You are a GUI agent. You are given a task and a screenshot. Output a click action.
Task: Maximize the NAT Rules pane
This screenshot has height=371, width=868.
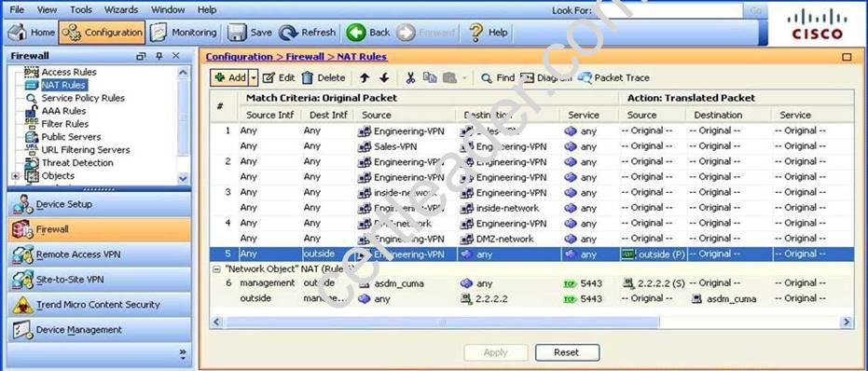847,57
